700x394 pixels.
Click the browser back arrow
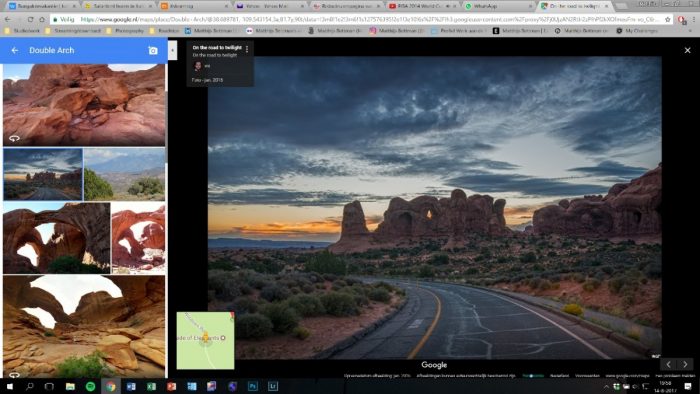[8, 20]
